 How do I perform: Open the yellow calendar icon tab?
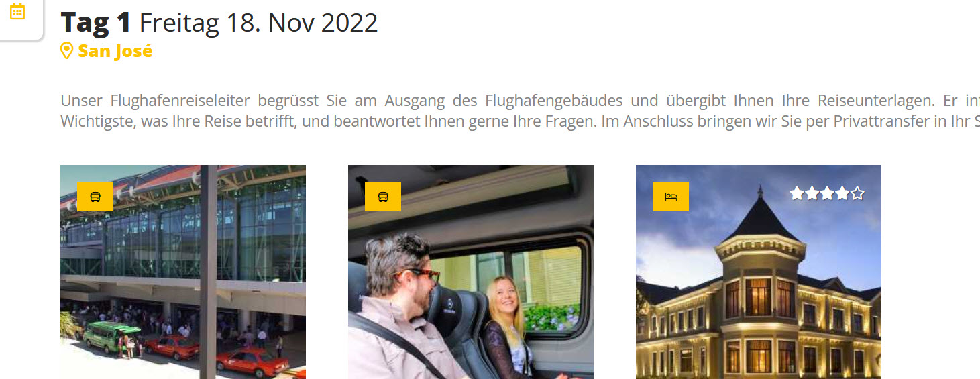17,11
